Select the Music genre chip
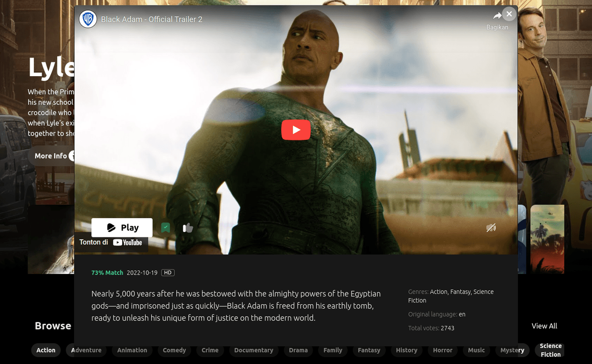 coord(476,350)
